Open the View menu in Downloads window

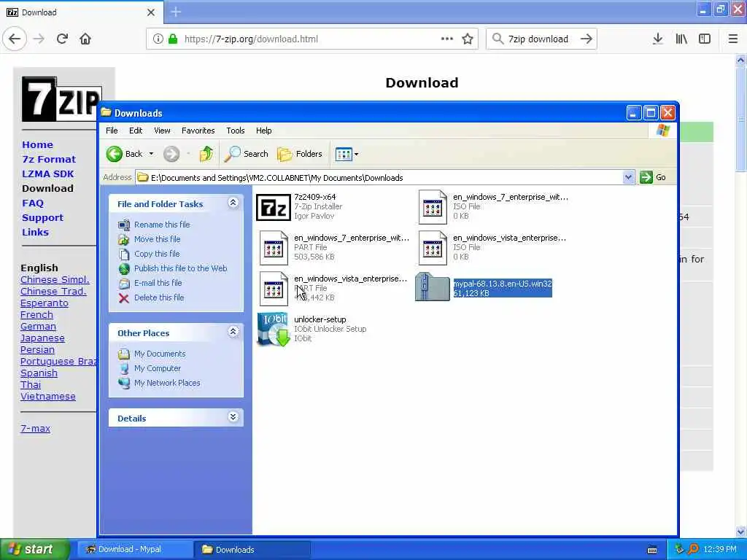click(162, 131)
